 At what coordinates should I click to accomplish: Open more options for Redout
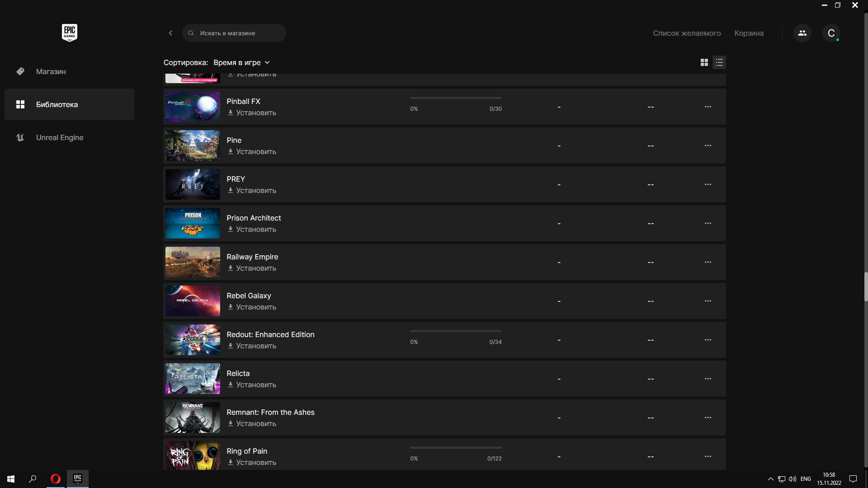click(x=708, y=340)
